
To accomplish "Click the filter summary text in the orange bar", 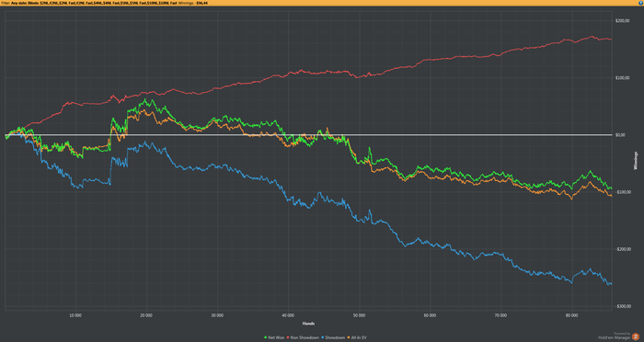I will click(x=104, y=3).
